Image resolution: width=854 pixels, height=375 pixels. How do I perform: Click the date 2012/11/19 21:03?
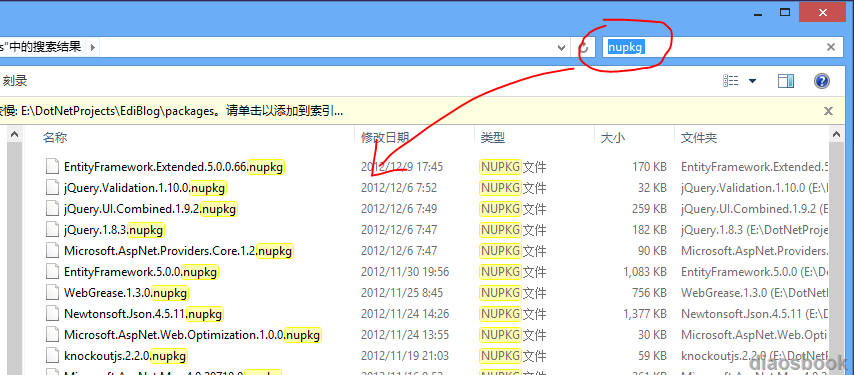pos(405,356)
